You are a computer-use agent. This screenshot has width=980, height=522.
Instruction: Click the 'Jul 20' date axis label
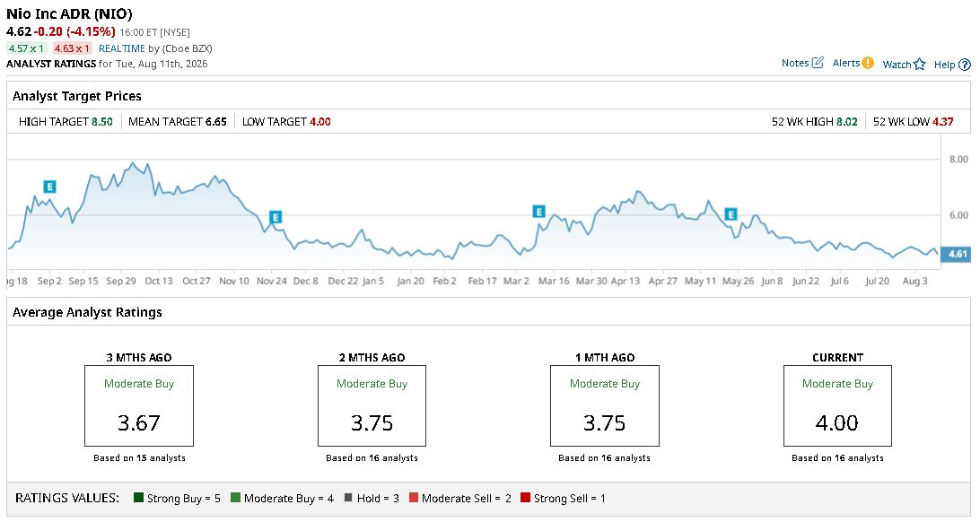[x=877, y=281]
